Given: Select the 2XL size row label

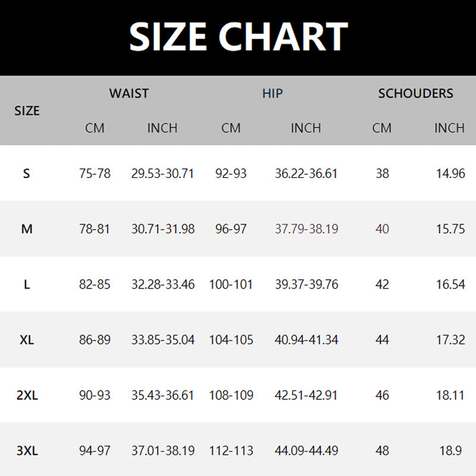Looking at the screenshot, I should (27, 395).
